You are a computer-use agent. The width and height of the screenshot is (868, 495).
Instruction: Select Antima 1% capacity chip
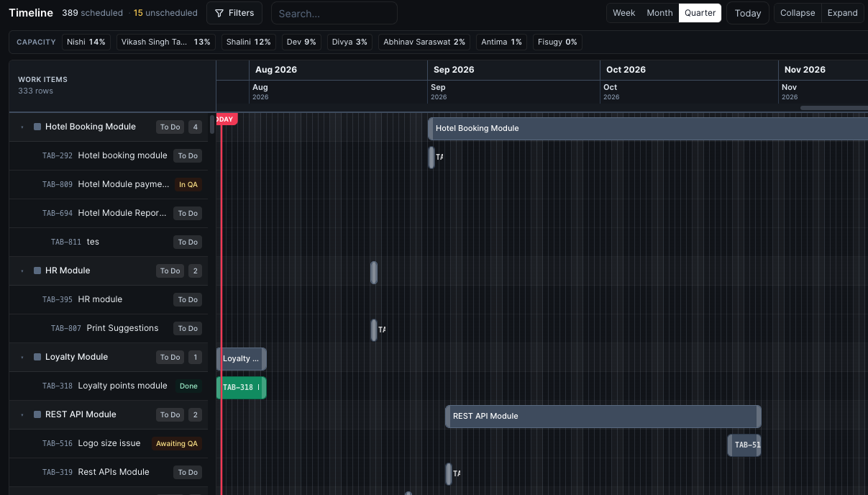pyautogui.click(x=501, y=42)
